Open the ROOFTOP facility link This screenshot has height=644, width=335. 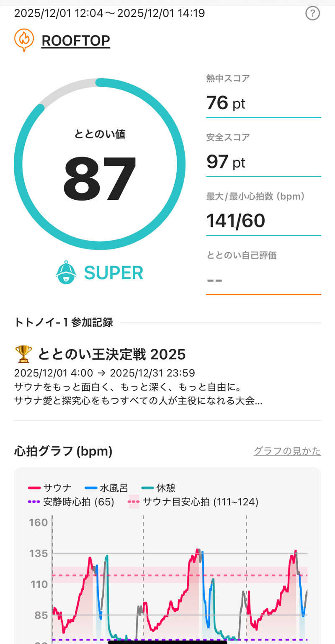[76, 41]
